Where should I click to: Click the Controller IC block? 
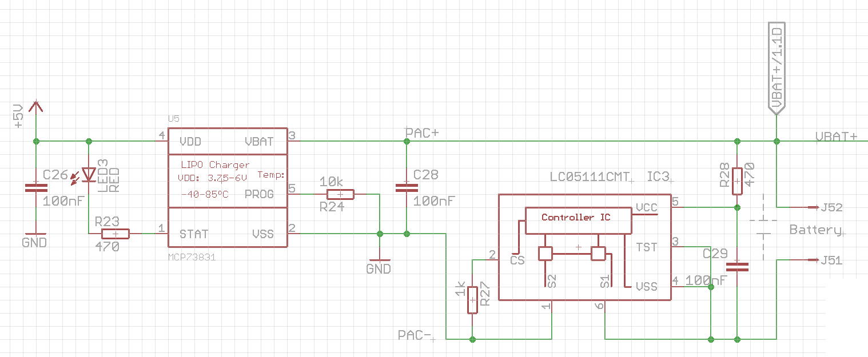578,220
